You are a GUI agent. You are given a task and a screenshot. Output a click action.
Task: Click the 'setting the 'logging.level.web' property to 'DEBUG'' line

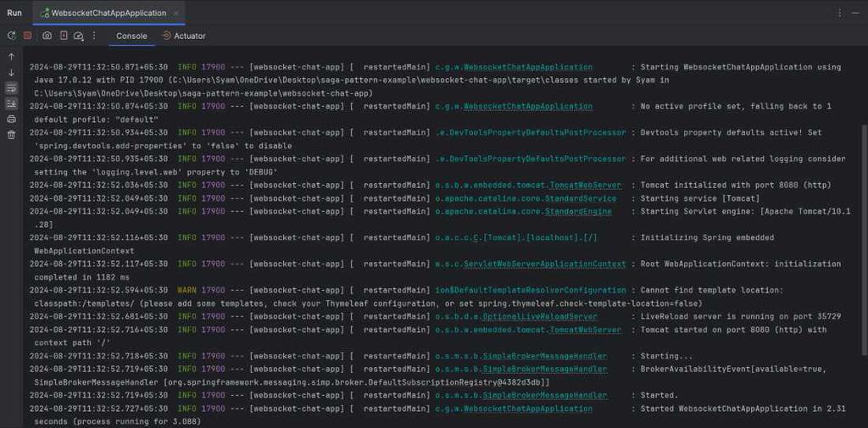156,172
